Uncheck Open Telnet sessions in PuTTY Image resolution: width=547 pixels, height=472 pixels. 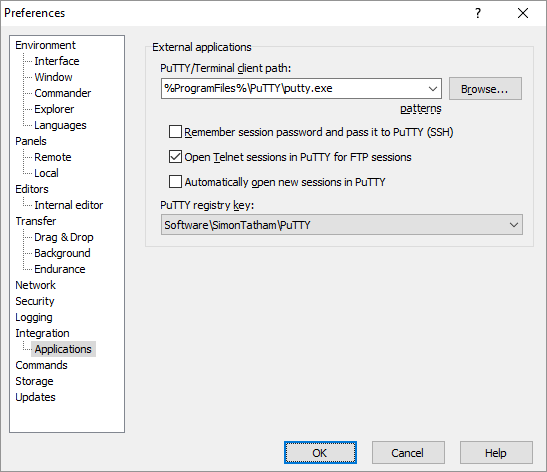(175, 157)
